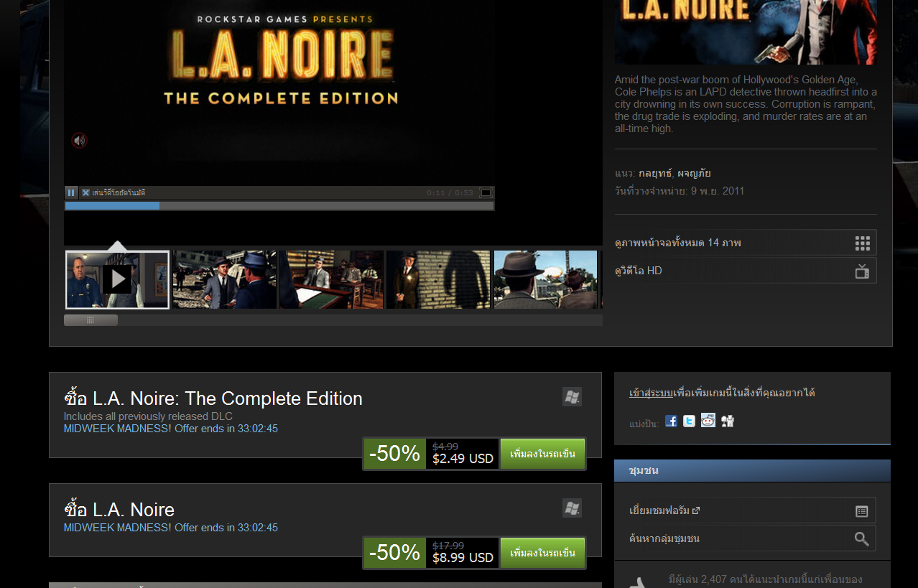Open the strategy genre link
This screenshot has height=588, width=918.
click(x=654, y=173)
